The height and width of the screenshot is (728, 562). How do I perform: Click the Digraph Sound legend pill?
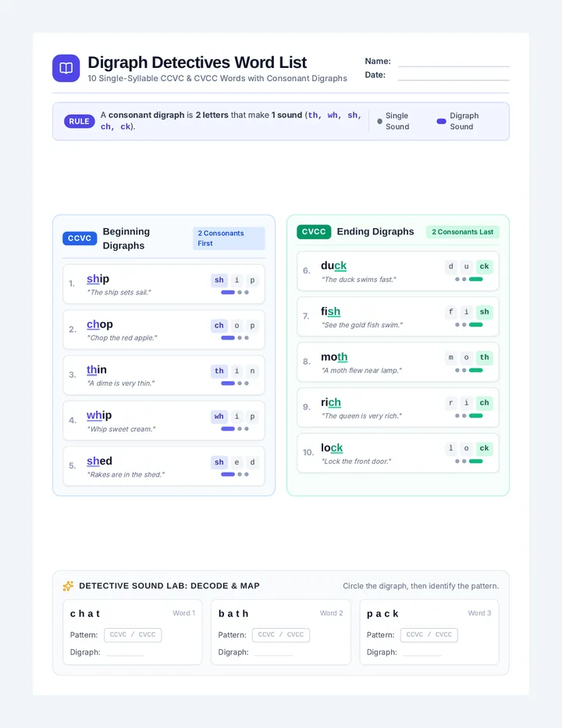441,121
